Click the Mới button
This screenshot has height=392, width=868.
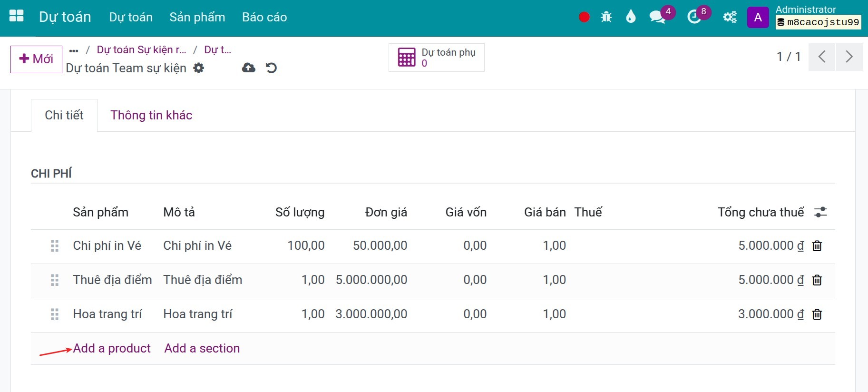tap(36, 59)
